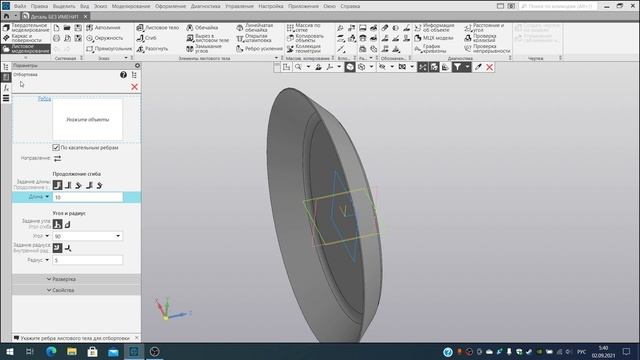
Task: Run Проверка непрерывности check
Action: click(487, 49)
